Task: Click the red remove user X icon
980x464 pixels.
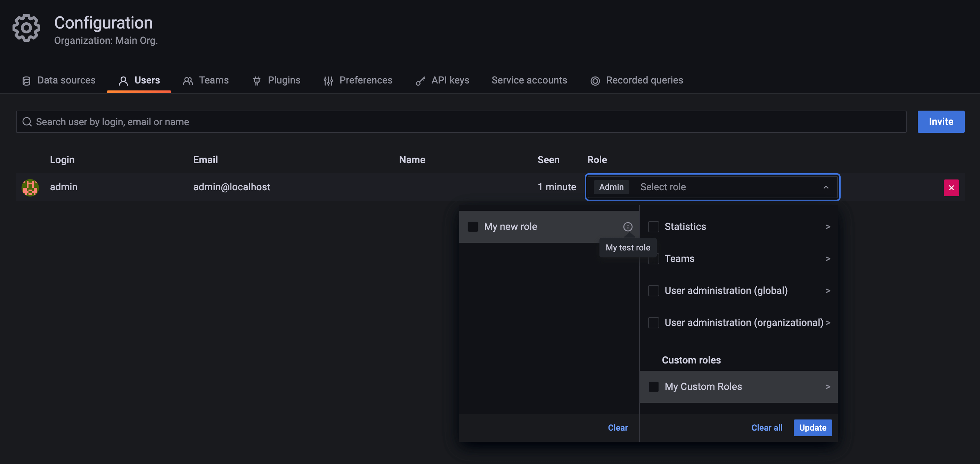Action: (x=951, y=188)
